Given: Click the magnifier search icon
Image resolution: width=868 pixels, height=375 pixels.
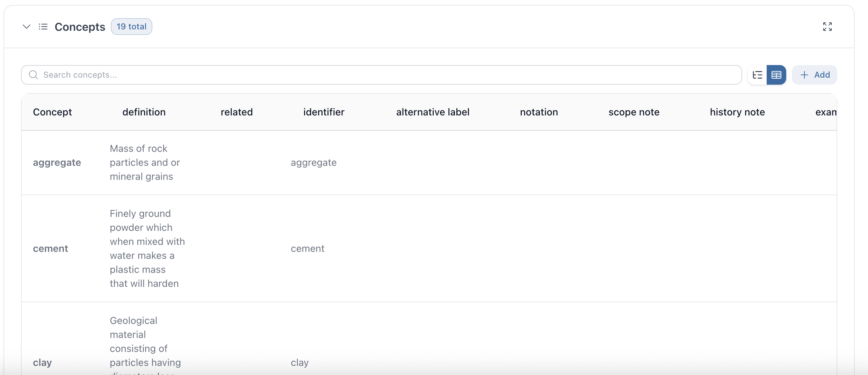Looking at the screenshot, I should coord(34,75).
